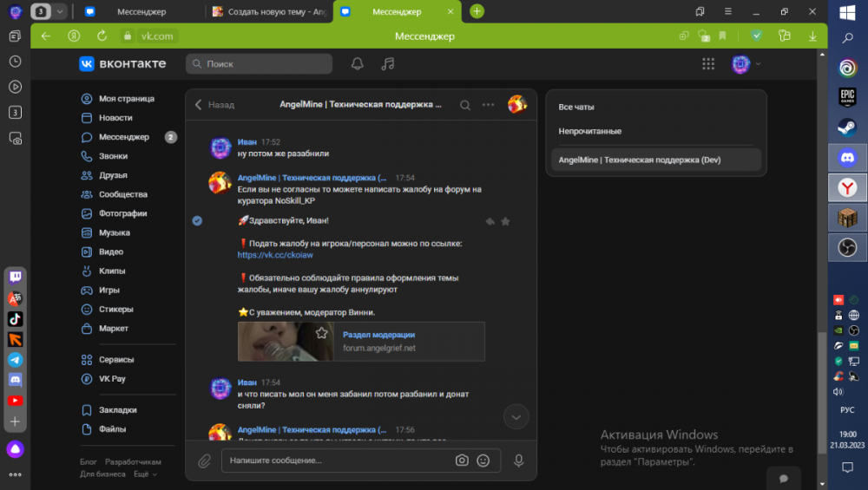Bookmark the Раздел модерации link card
The width and height of the screenshot is (868, 490).
click(322, 333)
